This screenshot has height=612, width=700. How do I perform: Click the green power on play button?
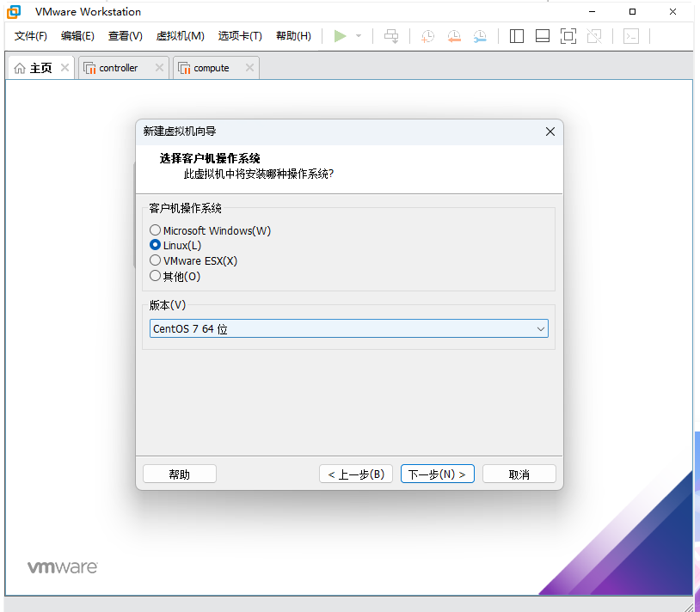coord(341,36)
